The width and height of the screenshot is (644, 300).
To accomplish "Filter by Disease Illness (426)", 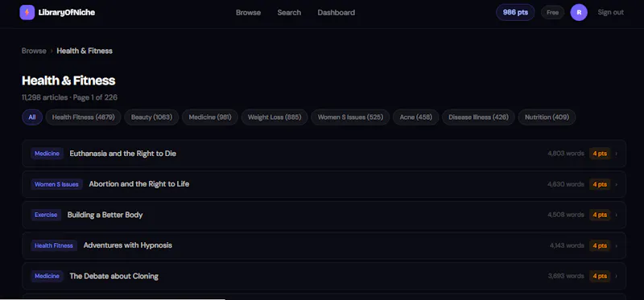I will (x=478, y=117).
